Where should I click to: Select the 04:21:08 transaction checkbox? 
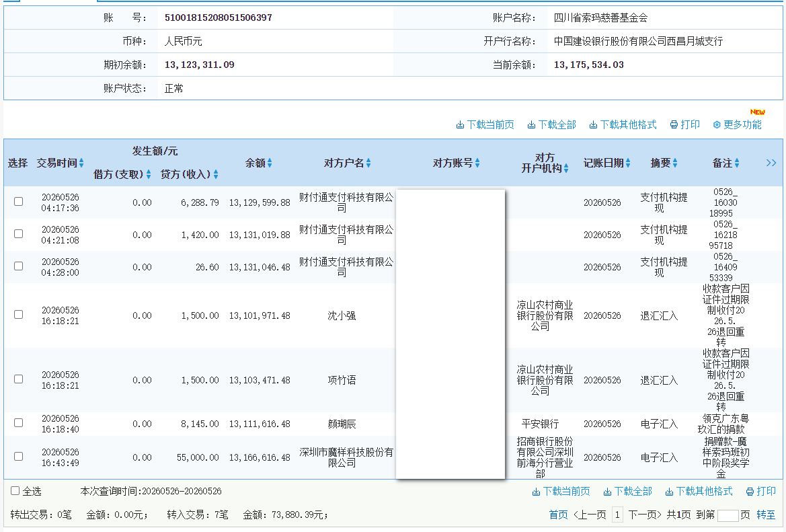(19, 233)
